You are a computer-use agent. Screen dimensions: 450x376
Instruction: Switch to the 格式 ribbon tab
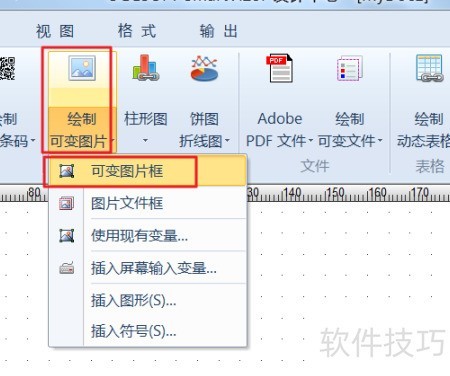coord(137,31)
